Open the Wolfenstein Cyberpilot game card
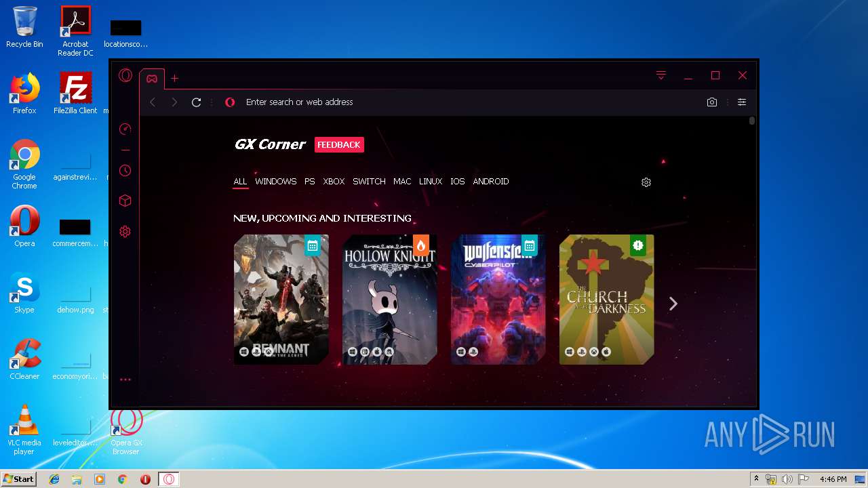The height and width of the screenshot is (488, 868). click(x=498, y=300)
